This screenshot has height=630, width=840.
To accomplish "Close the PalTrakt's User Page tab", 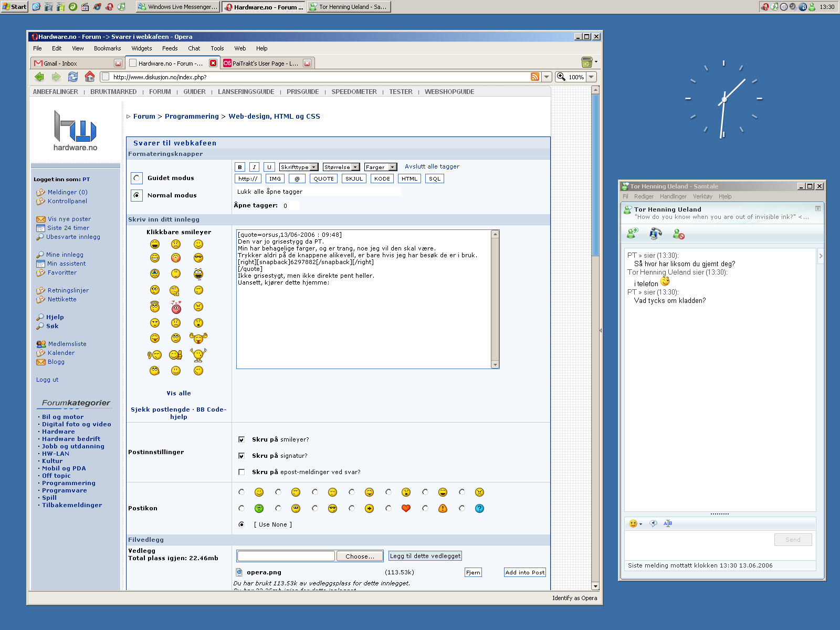I will click(307, 63).
